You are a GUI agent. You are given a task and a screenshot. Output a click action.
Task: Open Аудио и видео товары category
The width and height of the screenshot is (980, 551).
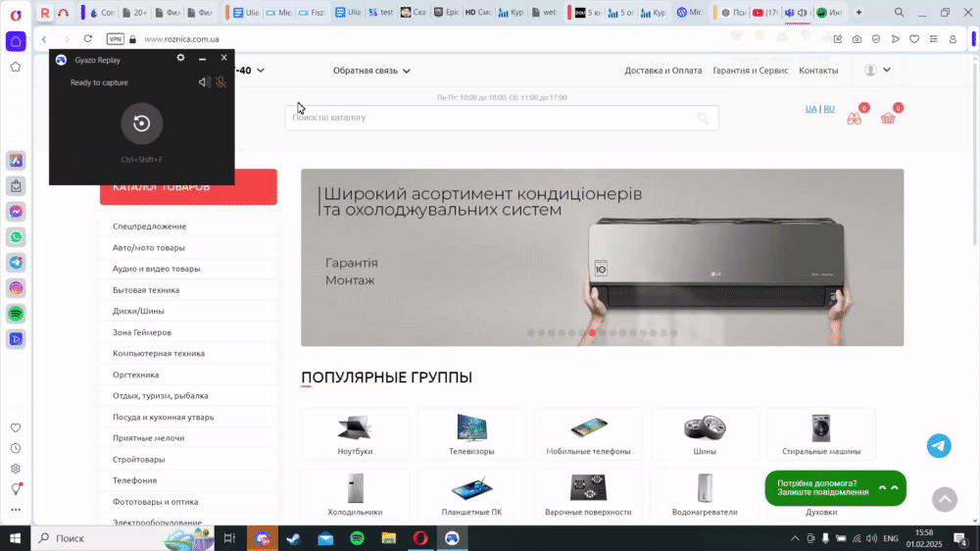[x=156, y=269]
